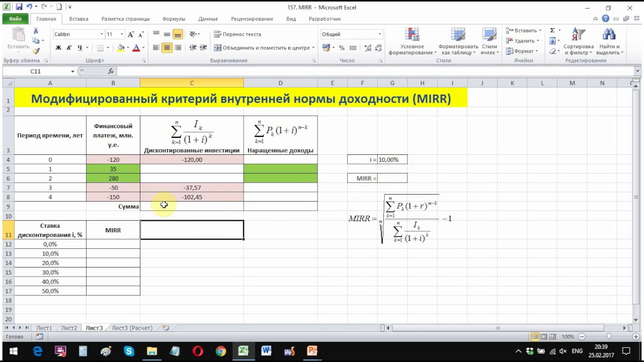This screenshot has width=644, height=362.
Task: Click the Format Painter brush icon
Action: [x=36, y=51]
